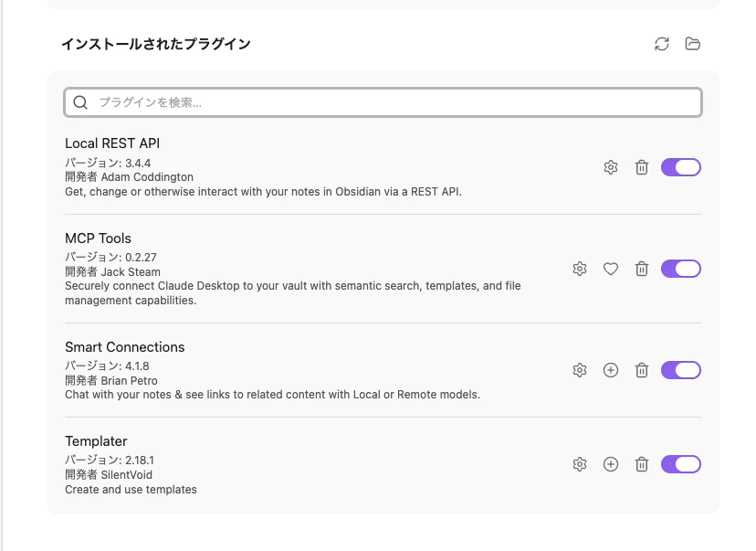Open MCP Tools settings gear
756x551 pixels.
[x=580, y=269]
